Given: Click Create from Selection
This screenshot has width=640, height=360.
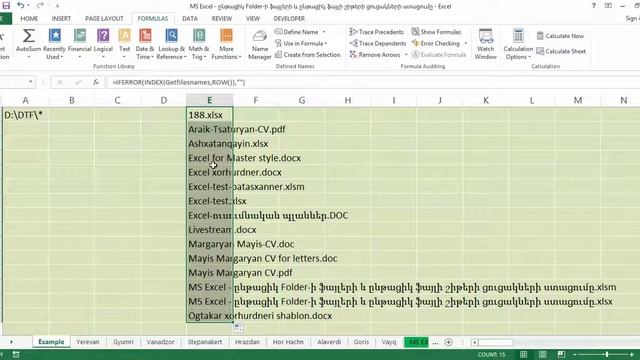Looking at the screenshot, I should [307, 55].
